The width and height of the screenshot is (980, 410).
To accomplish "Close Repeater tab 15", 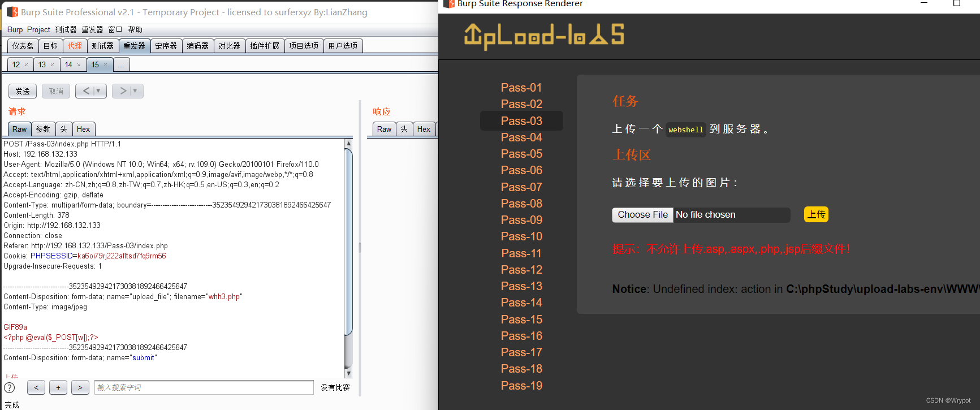I will (x=105, y=65).
